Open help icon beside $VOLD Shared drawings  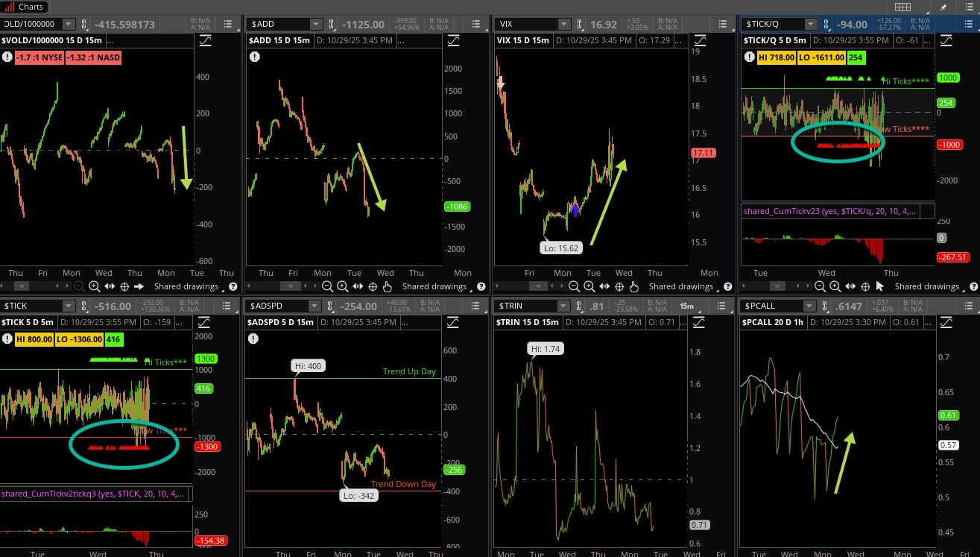click(233, 286)
